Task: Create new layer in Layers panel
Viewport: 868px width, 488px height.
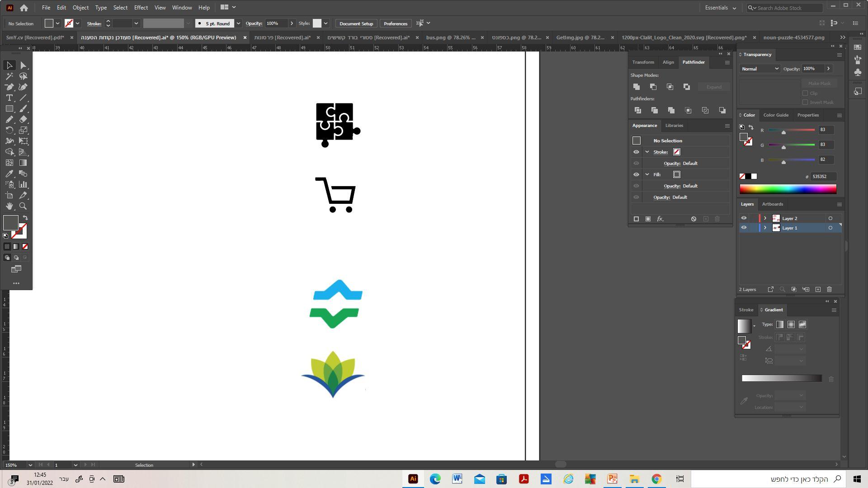Action: point(818,290)
